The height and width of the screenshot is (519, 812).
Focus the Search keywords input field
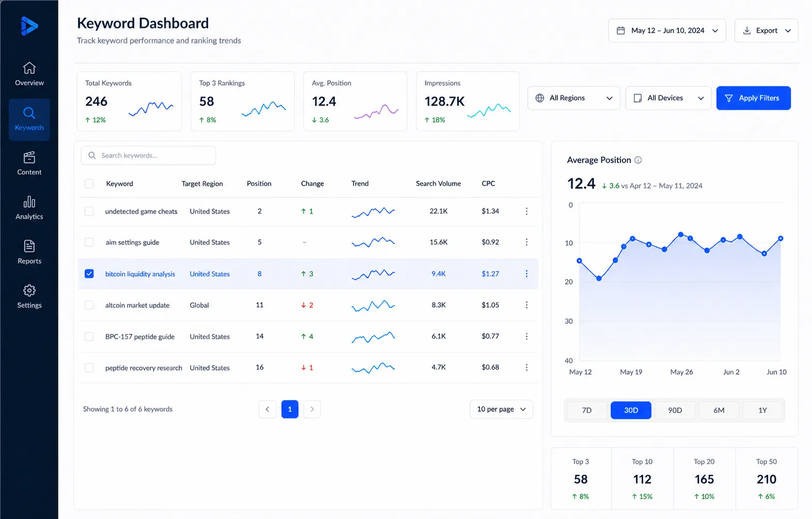(x=149, y=155)
